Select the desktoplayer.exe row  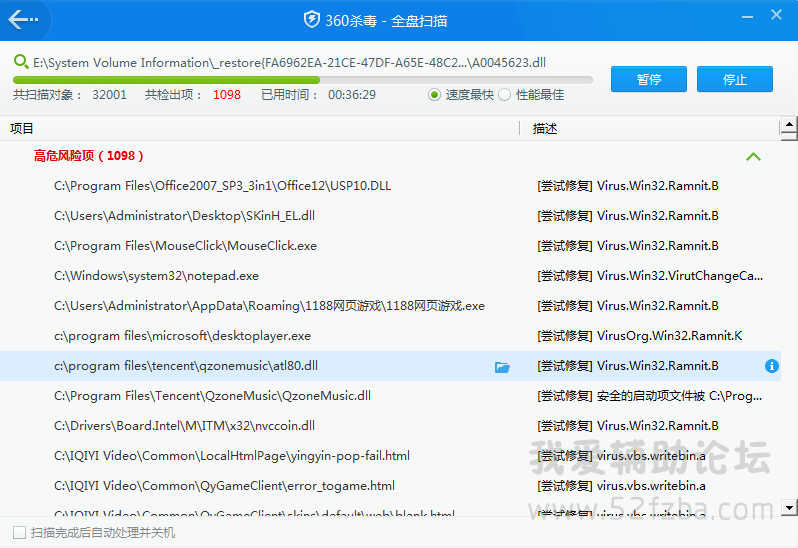[x=390, y=336]
